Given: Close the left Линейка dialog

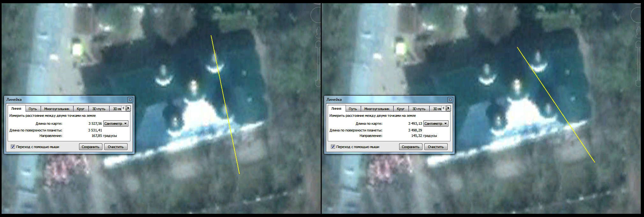Looking at the screenshot, I should pos(130,100).
